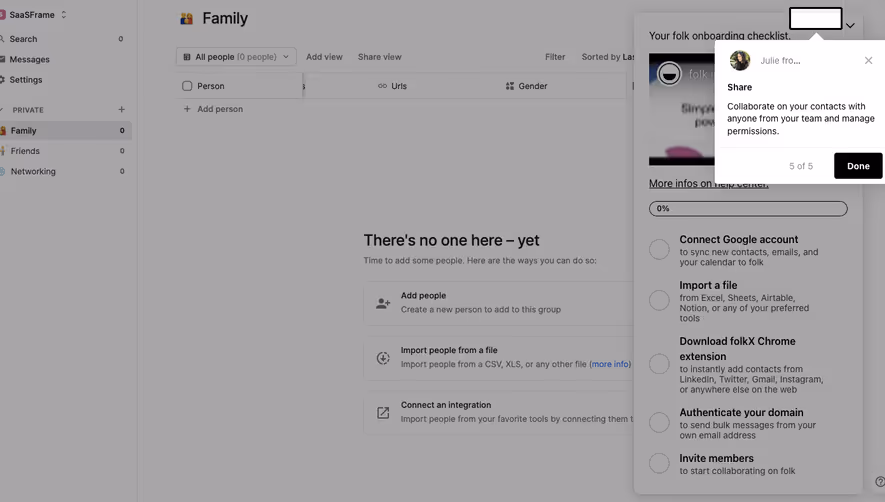Check Download folkX Chrome extension circle

659,364
